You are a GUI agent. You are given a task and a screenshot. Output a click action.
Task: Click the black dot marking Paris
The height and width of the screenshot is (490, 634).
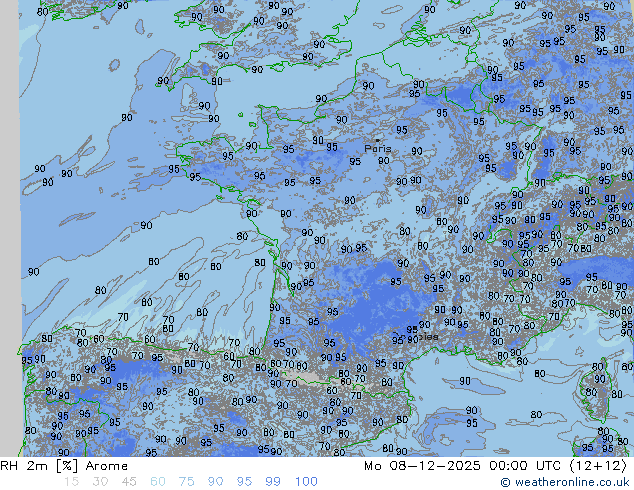(x=378, y=140)
